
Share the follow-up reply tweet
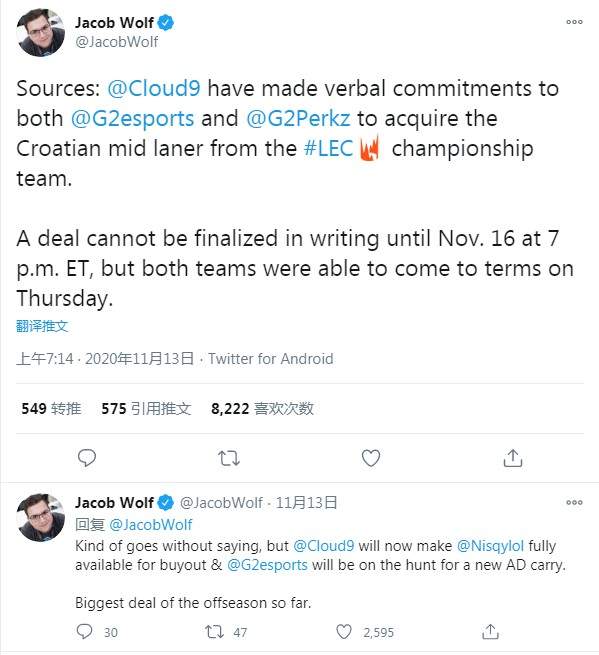[x=490, y=632]
